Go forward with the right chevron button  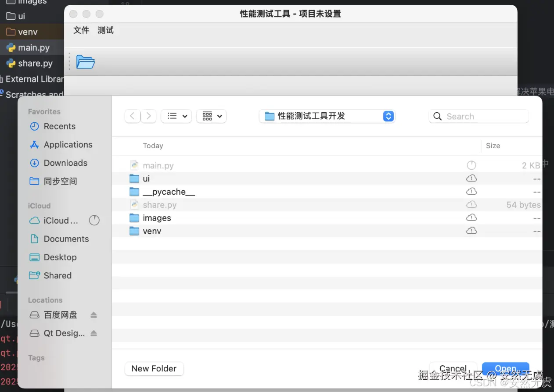[x=148, y=116]
